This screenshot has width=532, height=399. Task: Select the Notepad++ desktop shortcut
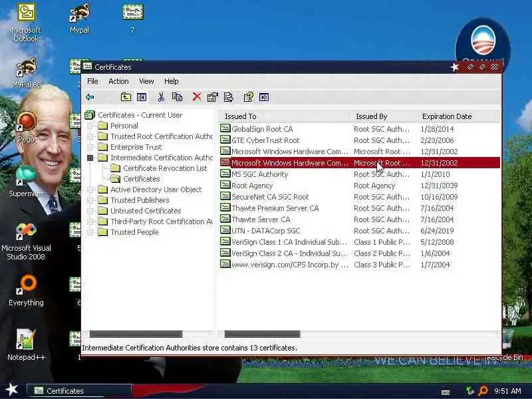tap(26, 345)
